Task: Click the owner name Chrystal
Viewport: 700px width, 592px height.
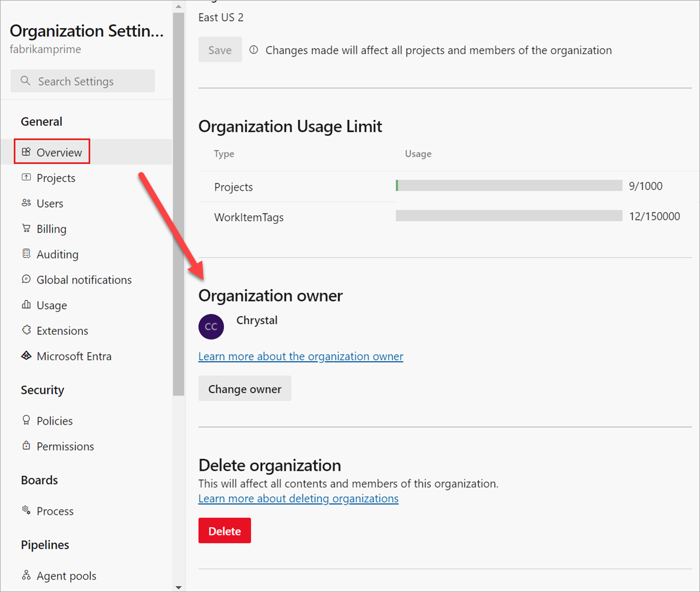Action: [x=257, y=320]
